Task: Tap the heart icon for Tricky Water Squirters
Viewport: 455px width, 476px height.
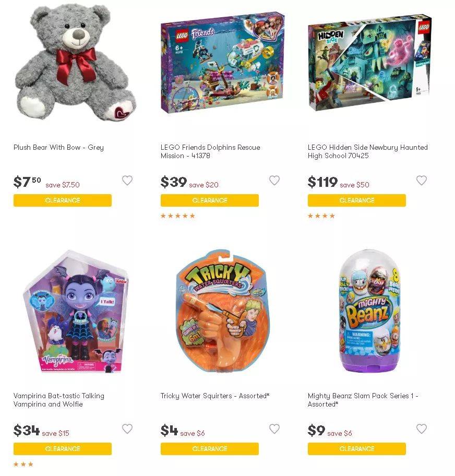Action: [x=274, y=429]
